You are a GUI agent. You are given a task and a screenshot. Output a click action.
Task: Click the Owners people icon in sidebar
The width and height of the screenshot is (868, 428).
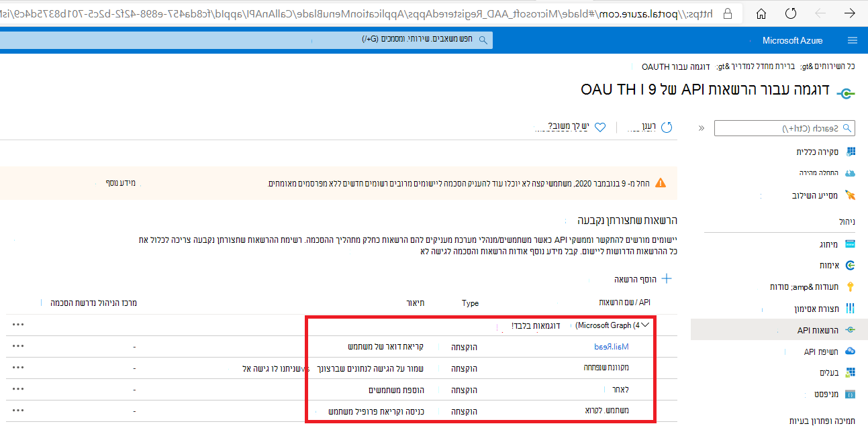point(851,372)
